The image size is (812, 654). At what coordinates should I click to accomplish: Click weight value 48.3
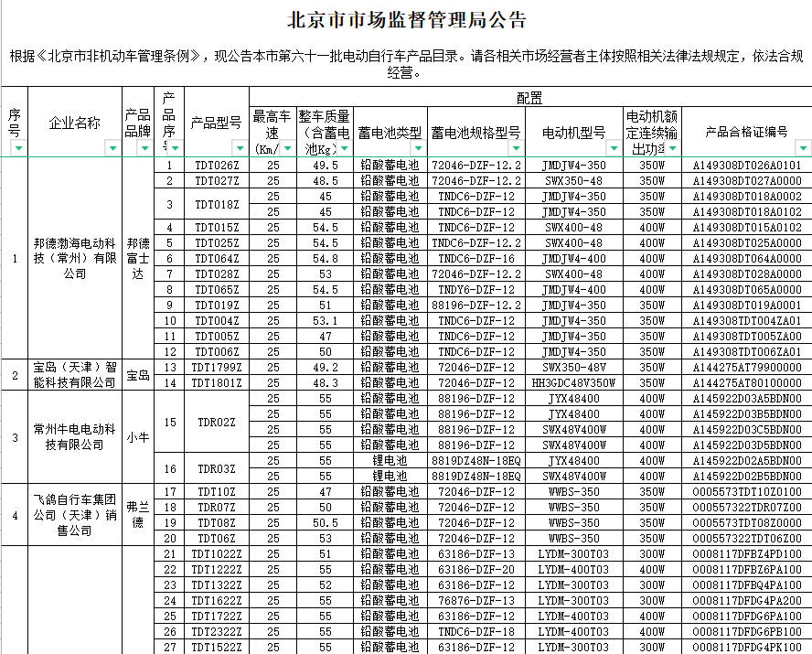point(326,382)
